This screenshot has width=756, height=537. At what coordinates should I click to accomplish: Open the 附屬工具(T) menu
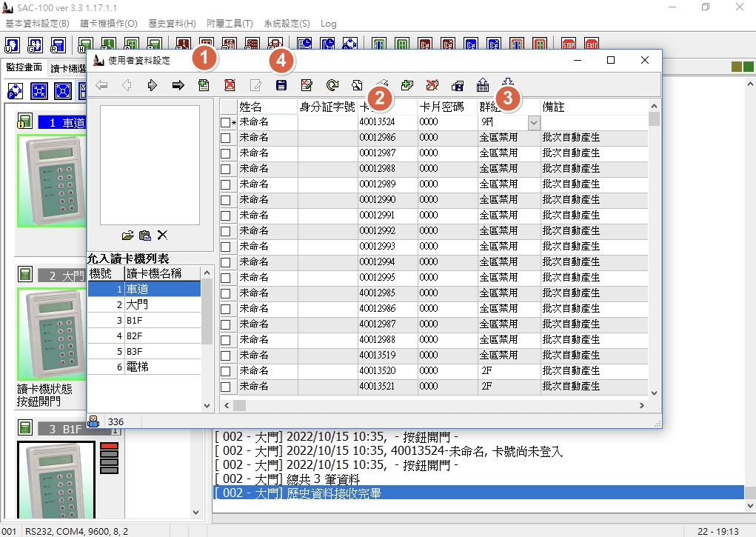230,23
